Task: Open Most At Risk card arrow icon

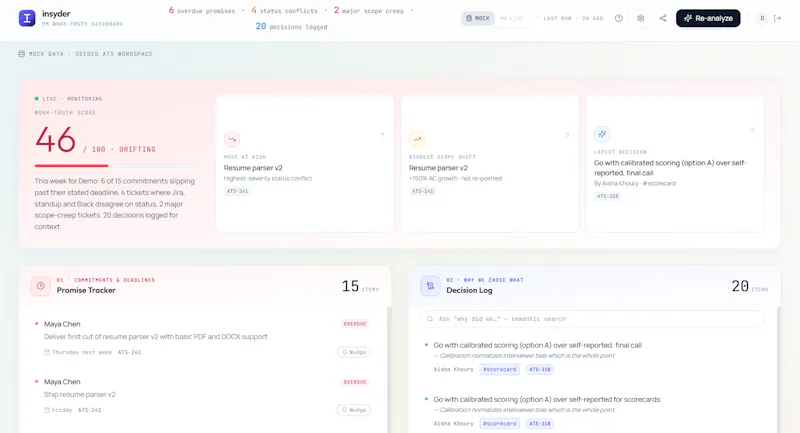Action: (382, 135)
